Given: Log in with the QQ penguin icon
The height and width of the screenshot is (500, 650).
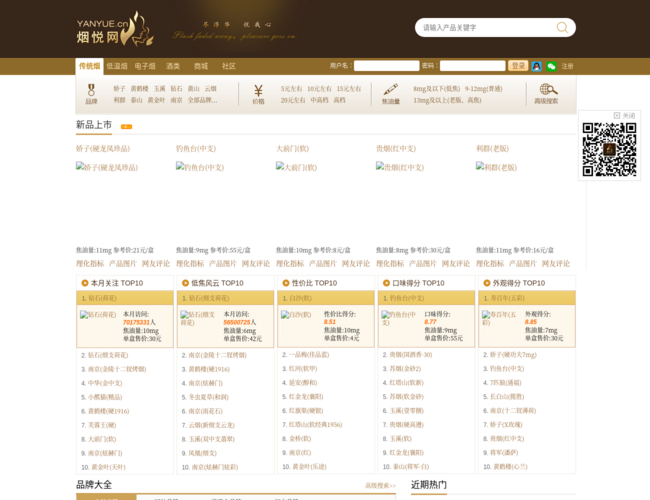Looking at the screenshot, I should [536, 66].
